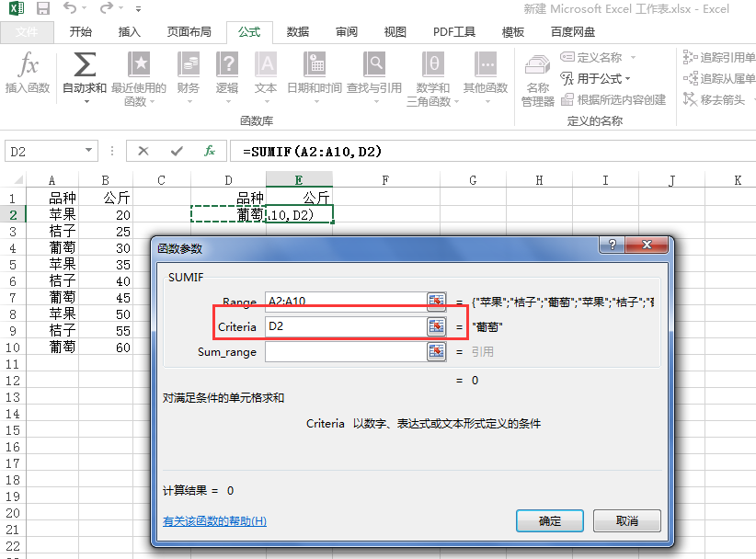Open the Recently Used functions star icon
This screenshot has width=756, height=559.
139,64
